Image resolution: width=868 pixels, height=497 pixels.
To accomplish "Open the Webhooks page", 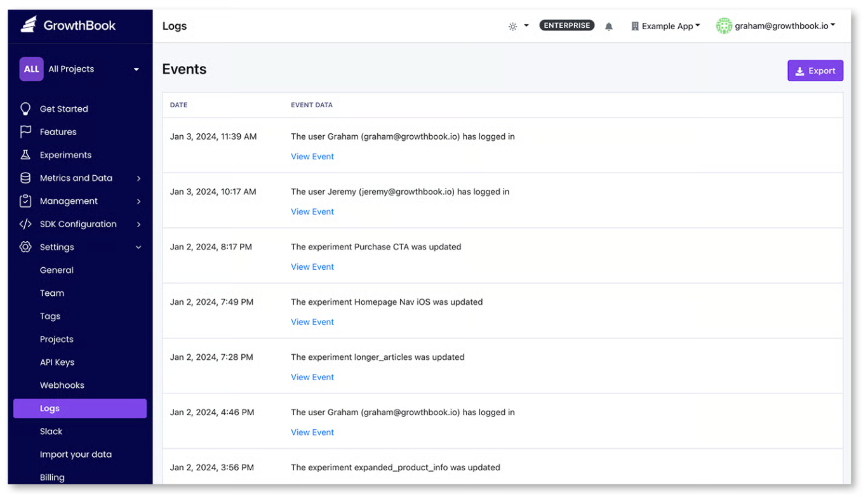I will 62,385.
